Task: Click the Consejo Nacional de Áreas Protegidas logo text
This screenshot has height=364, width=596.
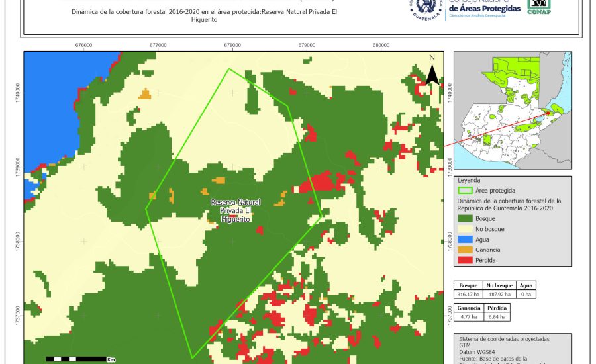Action: [x=484, y=8]
